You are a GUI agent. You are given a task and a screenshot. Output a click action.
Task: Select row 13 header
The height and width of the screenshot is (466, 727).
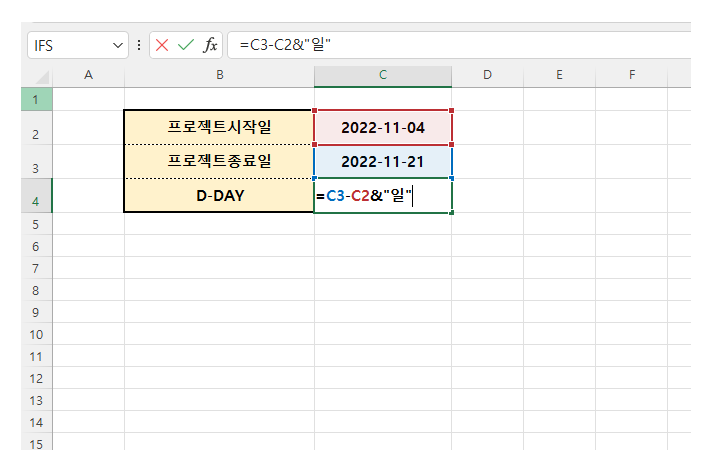point(37,400)
